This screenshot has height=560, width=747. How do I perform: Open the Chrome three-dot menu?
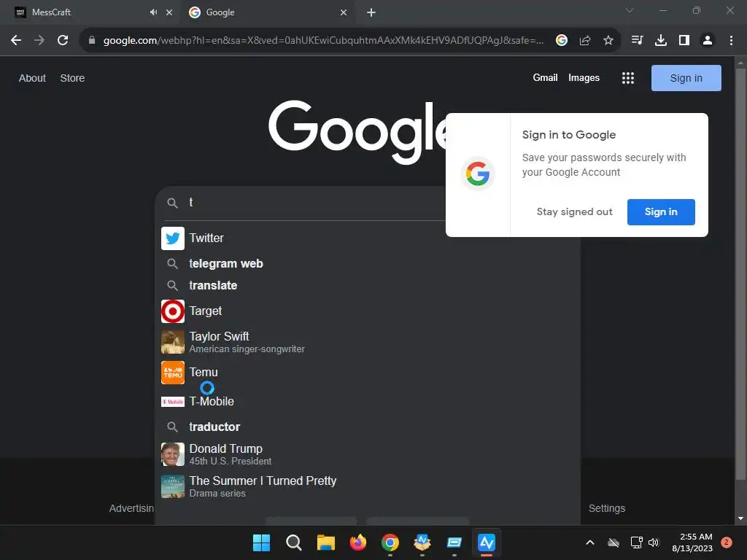pyautogui.click(x=731, y=40)
